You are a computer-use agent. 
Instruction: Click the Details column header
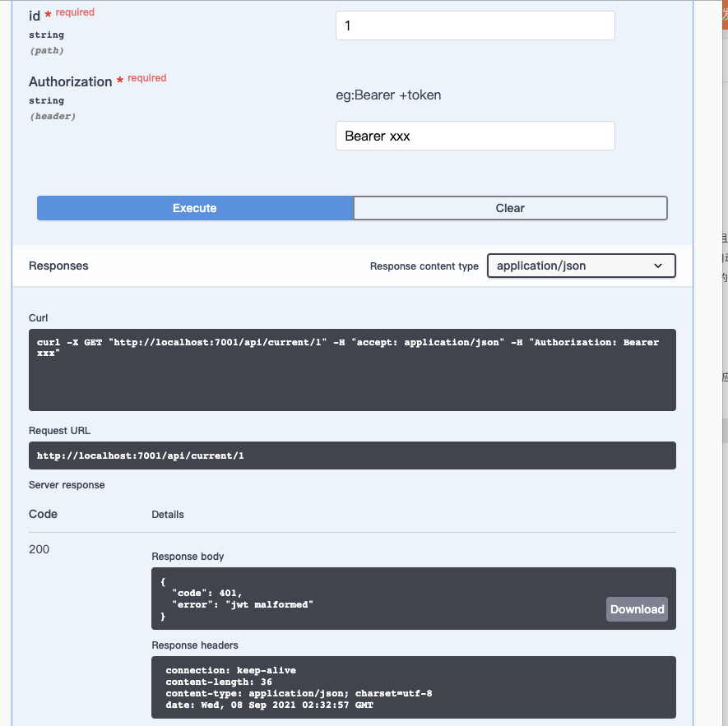click(x=168, y=515)
